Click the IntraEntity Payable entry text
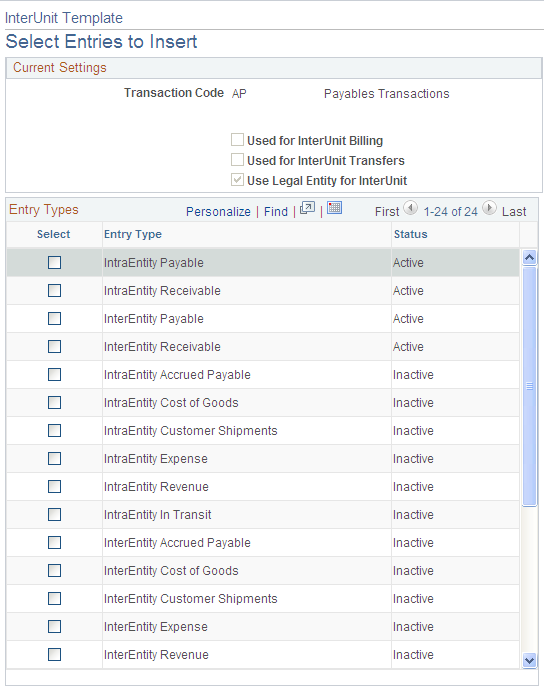This screenshot has width=544, height=687. click(154, 263)
